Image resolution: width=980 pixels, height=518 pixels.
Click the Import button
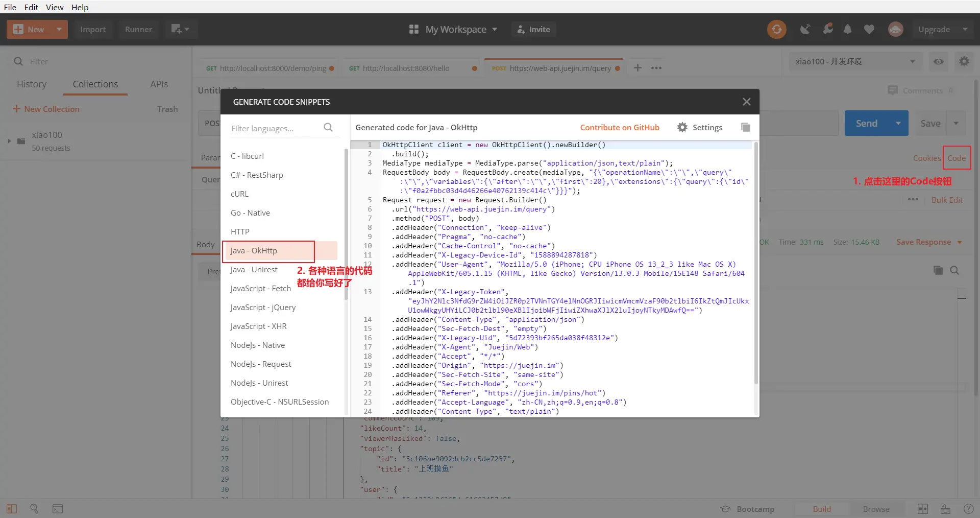[93, 29]
